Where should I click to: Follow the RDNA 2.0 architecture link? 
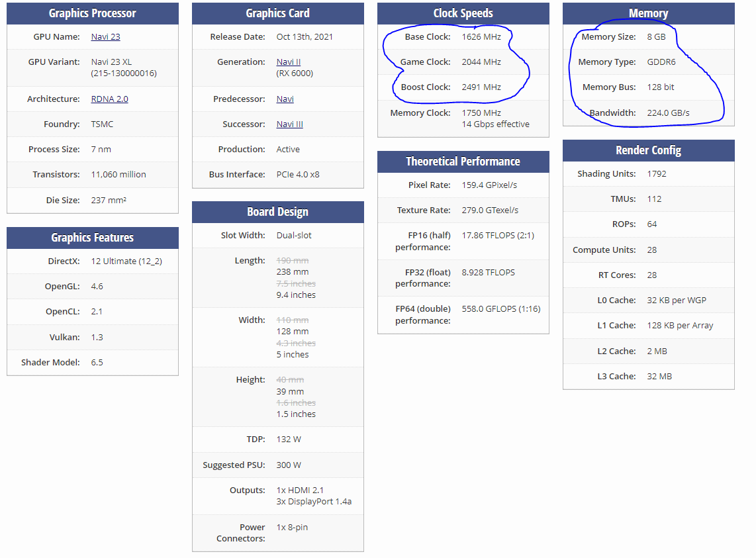click(109, 99)
